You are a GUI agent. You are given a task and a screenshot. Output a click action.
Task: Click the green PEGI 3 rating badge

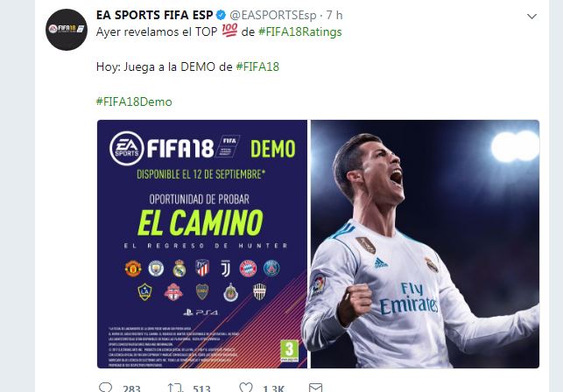point(290,351)
